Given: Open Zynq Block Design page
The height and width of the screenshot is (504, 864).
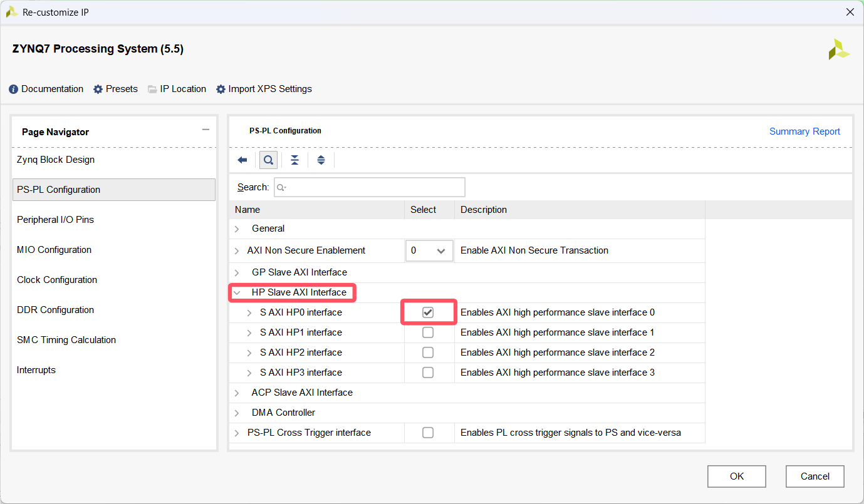Looking at the screenshot, I should (114, 160).
